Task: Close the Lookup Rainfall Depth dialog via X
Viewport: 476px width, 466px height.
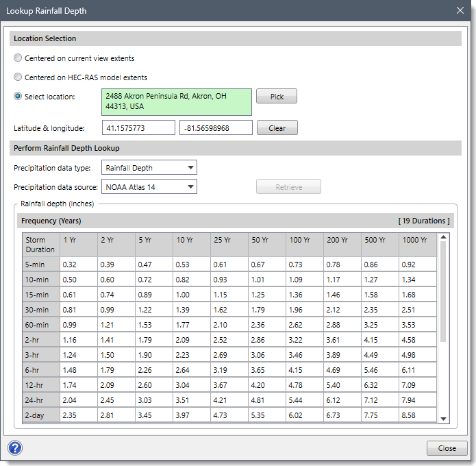Action: tap(460, 10)
